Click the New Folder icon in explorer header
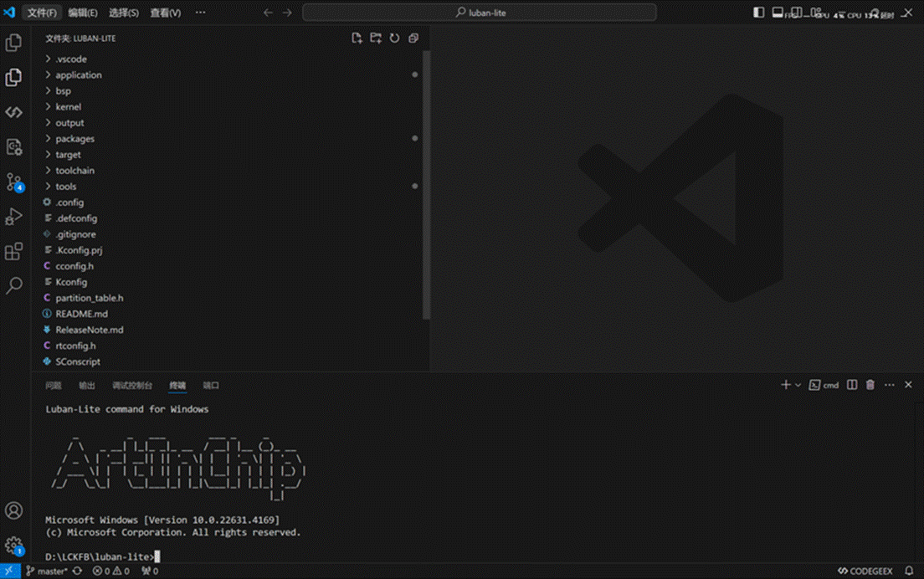This screenshot has width=924, height=579. point(375,38)
